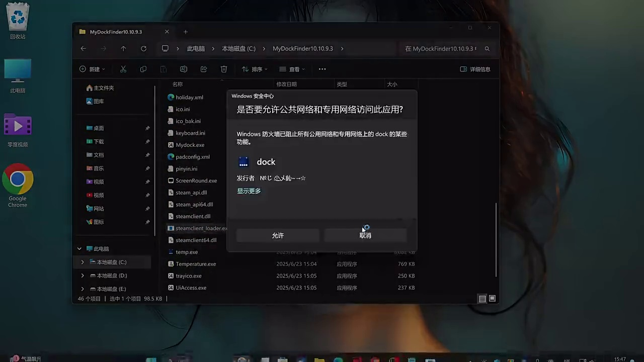Click the file list vertical scrollbar
Image resolution: width=644 pixels, height=362 pixels.
tap(496, 239)
